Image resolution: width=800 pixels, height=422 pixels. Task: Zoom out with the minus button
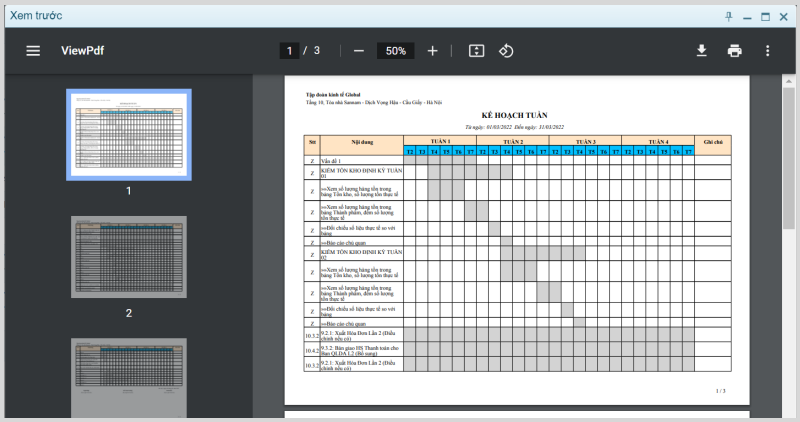(x=359, y=51)
